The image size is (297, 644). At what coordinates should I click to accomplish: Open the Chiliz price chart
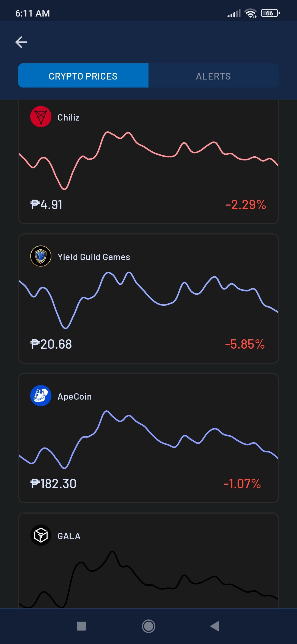[148, 161]
